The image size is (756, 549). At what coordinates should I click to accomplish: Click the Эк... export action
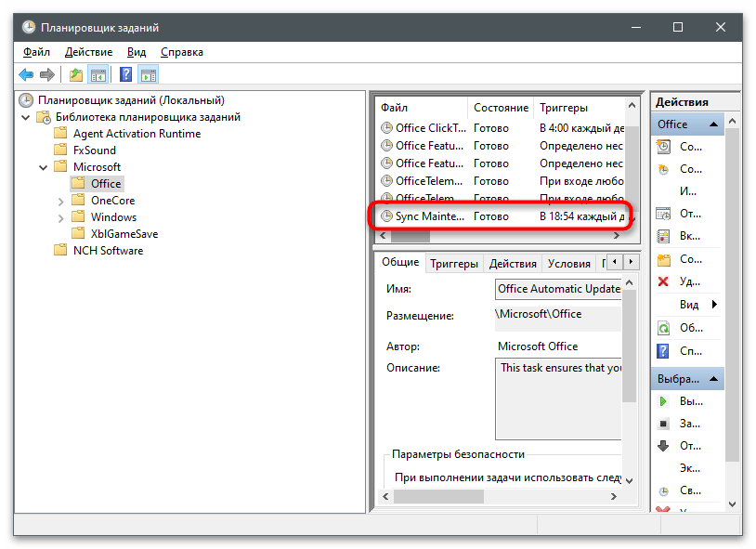[x=689, y=468]
